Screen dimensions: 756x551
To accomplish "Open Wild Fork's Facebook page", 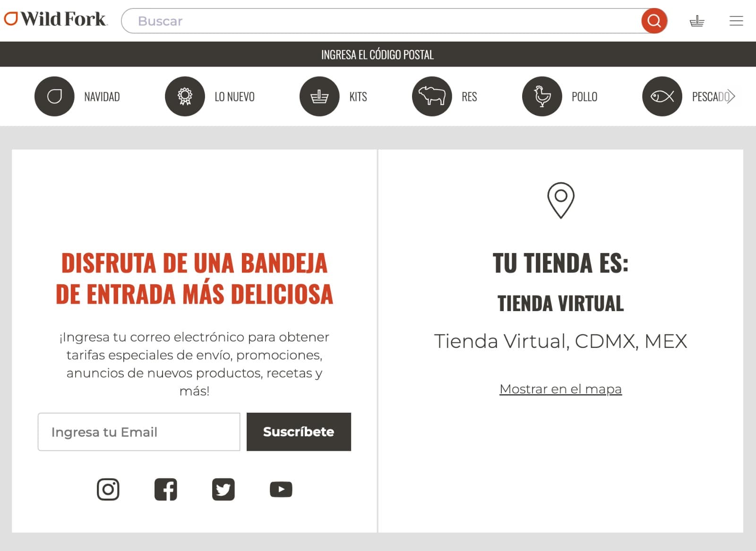I will tap(166, 490).
